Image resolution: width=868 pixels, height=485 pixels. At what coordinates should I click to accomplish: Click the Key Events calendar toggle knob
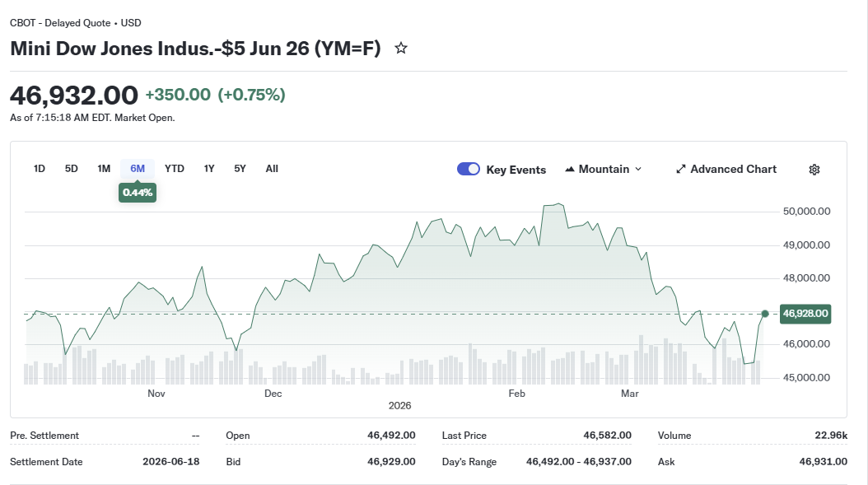(x=474, y=168)
